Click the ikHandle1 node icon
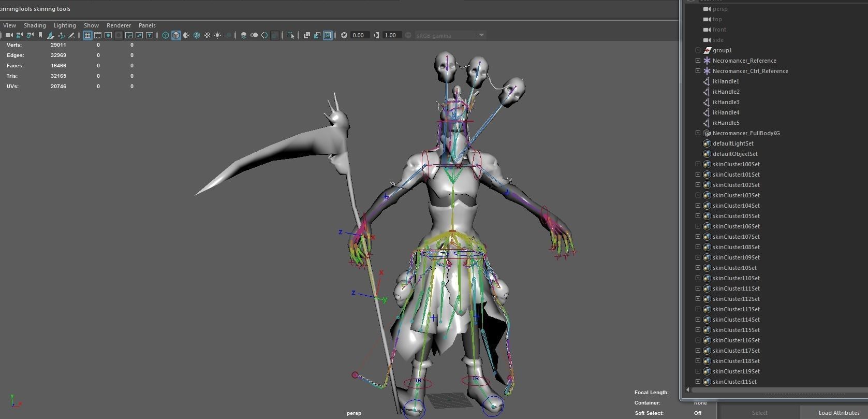Screen dimensions: 868x419 (707, 81)
